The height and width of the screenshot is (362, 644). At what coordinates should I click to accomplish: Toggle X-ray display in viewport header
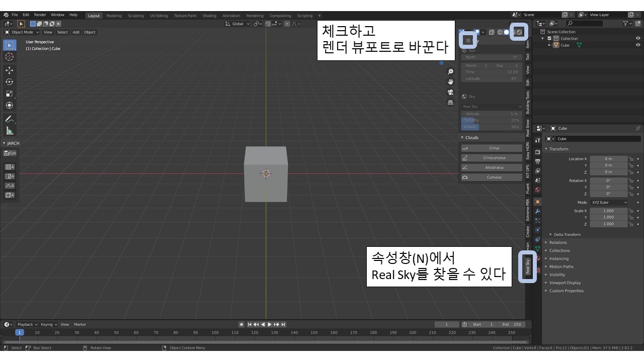pos(492,32)
